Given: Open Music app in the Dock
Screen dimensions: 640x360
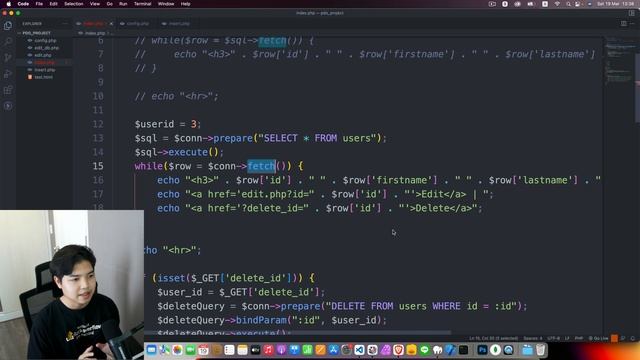Looking at the screenshot, I should [268, 350].
